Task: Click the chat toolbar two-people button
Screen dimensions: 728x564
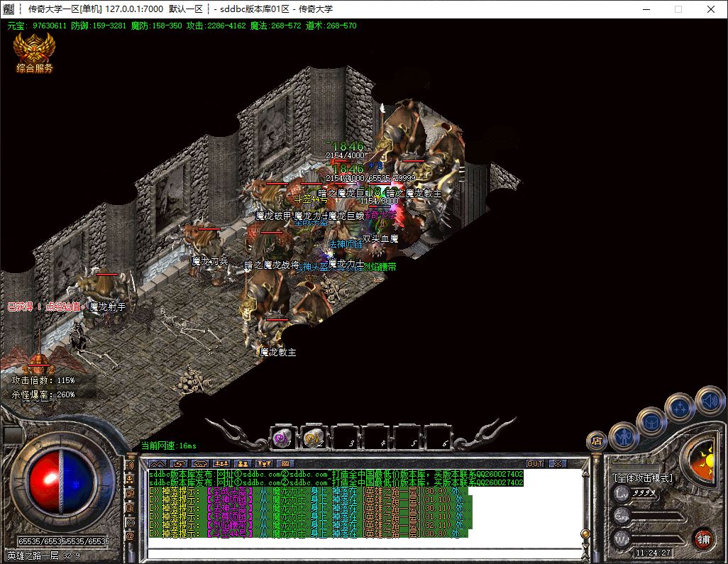Action: (x=243, y=463)
